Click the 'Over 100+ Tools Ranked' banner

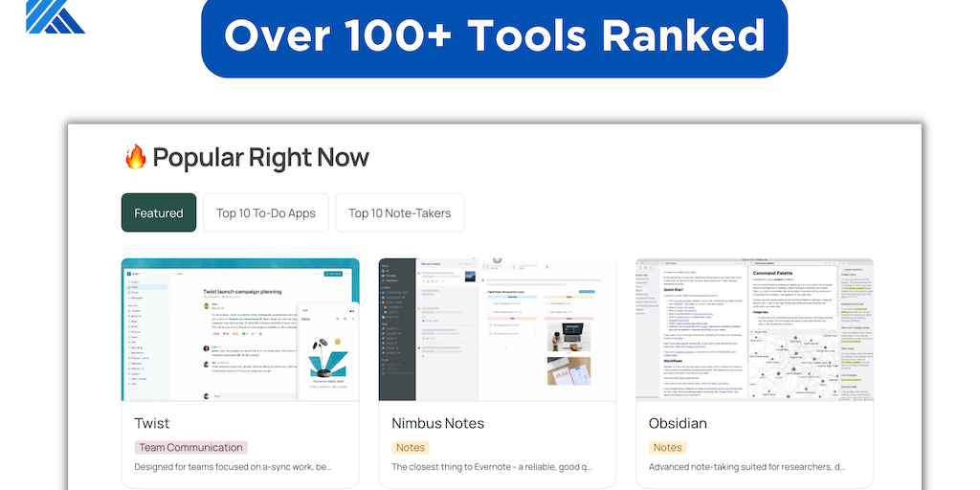tap(495, 36)
